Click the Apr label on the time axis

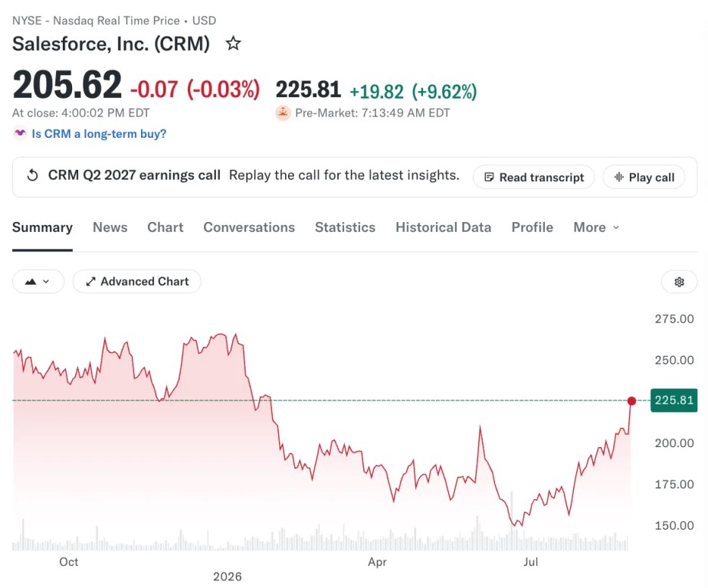tap(377, 562)
